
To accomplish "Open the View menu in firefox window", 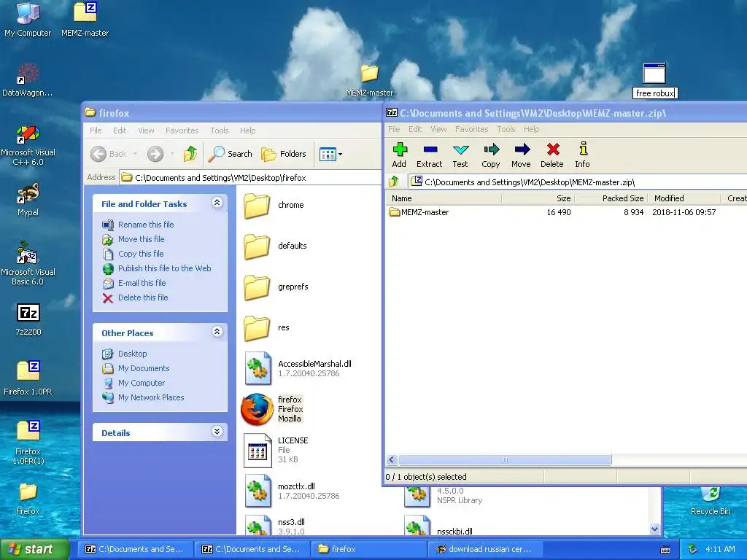I will point(146,131).
